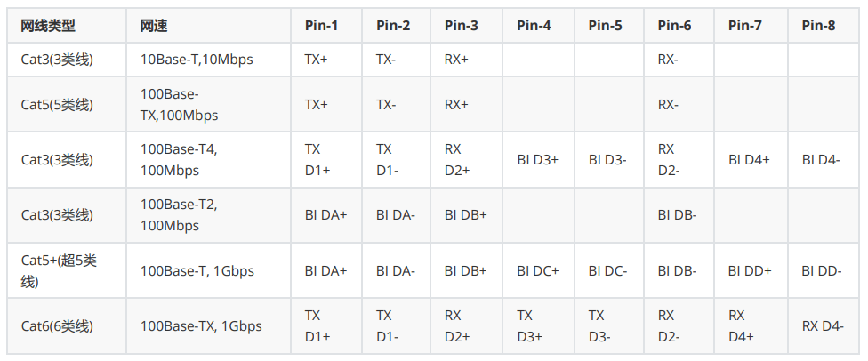
Task: Select the BI DC+ cell
Action: pyautogui.click(x=538, y=270)
